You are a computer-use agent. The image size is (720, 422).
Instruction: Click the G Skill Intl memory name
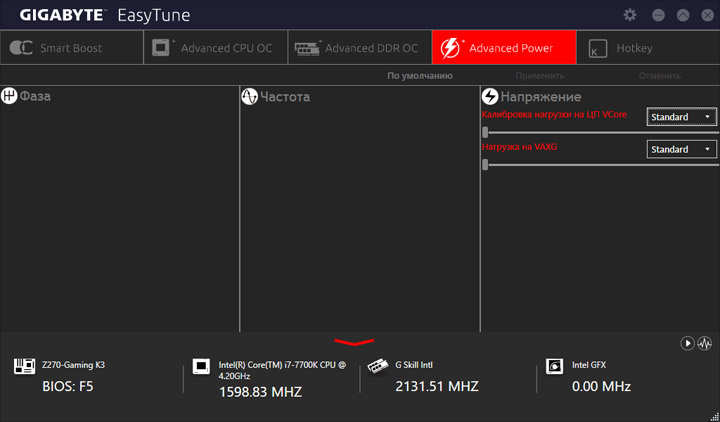pos(414,365)
